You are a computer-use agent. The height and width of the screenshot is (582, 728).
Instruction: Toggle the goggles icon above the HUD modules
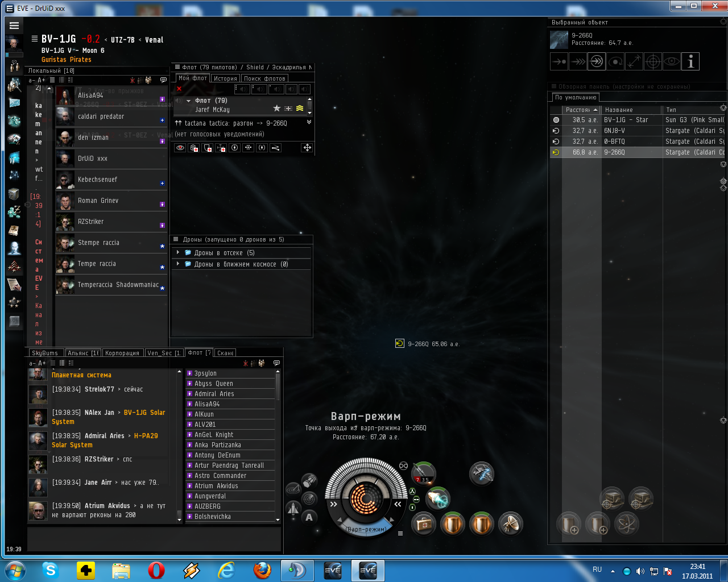pos(403,465)
